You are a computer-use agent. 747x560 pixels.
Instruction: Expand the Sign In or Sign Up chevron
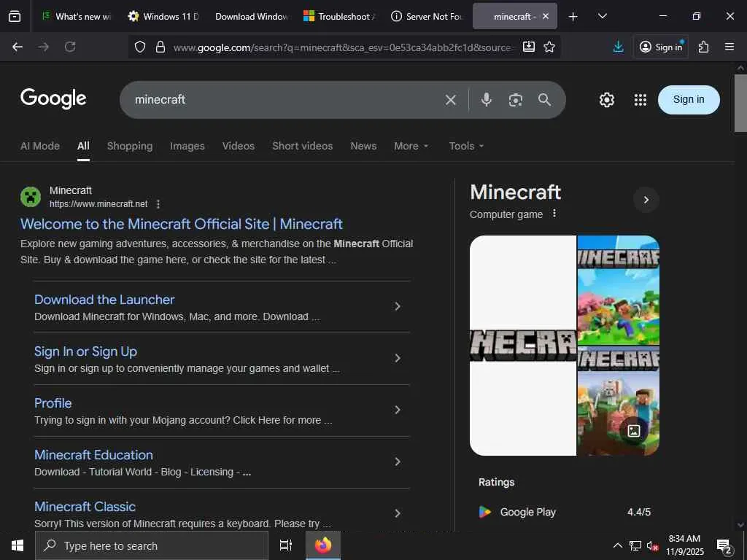click(398, 359)
